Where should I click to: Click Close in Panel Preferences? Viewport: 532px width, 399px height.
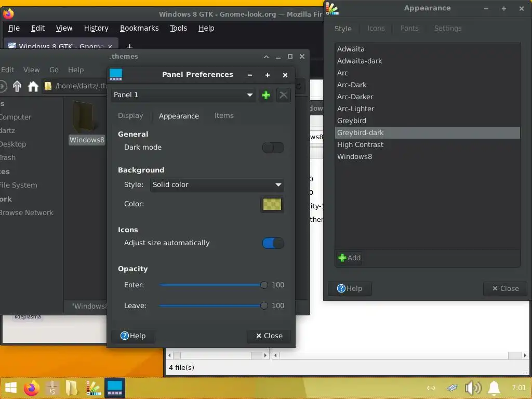coord(269,336)
